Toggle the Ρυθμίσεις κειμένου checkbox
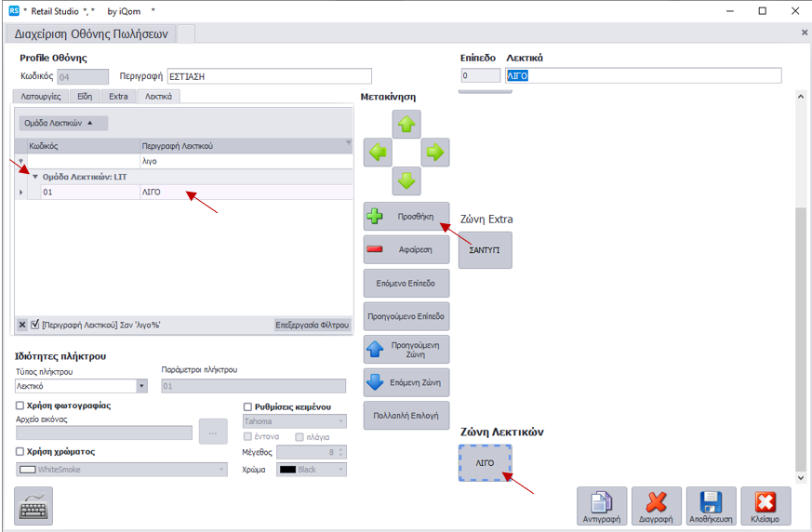This screenshot has height=532, width=812. click(247, 406)
